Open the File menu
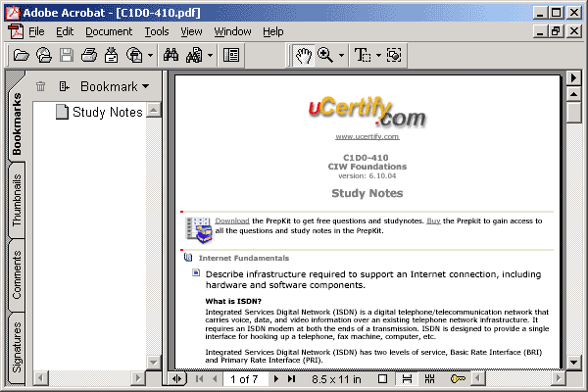 tap(36, 32)
